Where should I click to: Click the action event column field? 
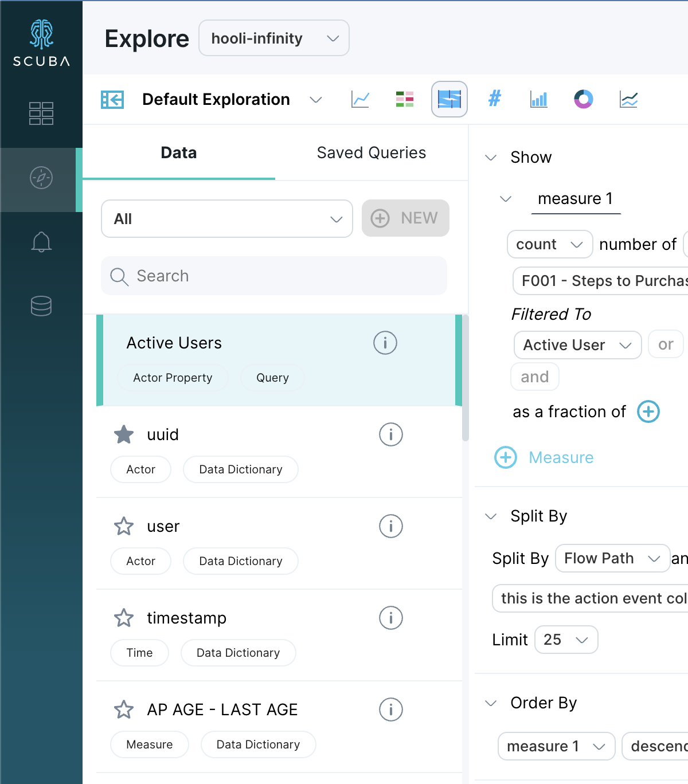click(x=590, y=598)
